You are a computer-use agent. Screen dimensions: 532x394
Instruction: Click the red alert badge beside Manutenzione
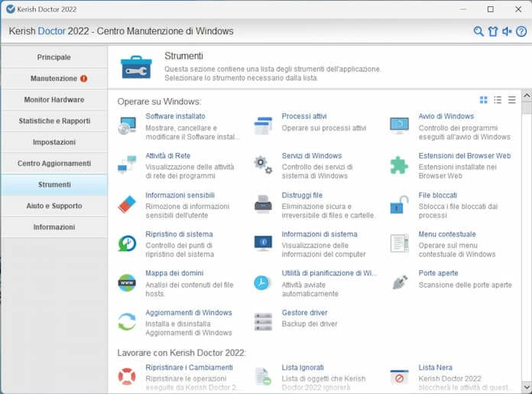point(84,79)
